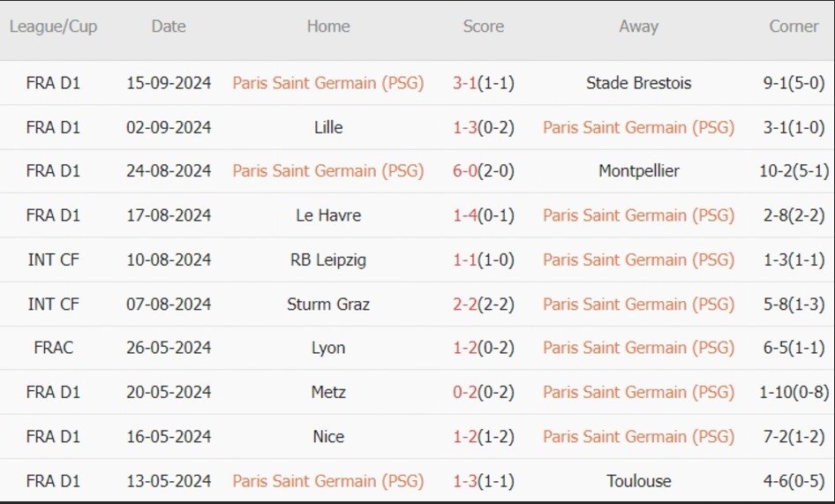Screen dimensions: 835x504
Task: Select the Le Havre team name
Action: tap(328, 215)
